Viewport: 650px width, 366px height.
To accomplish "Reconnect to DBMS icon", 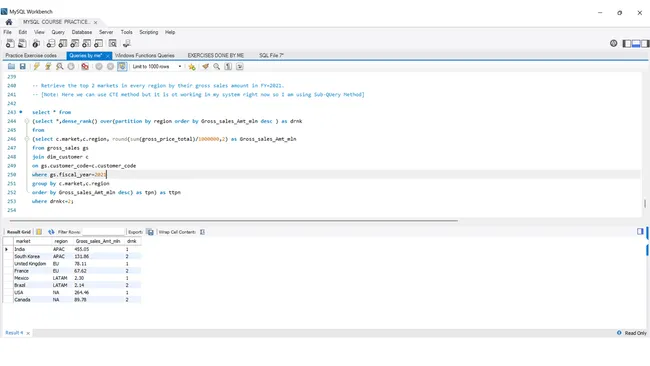I will pos(127,44).
